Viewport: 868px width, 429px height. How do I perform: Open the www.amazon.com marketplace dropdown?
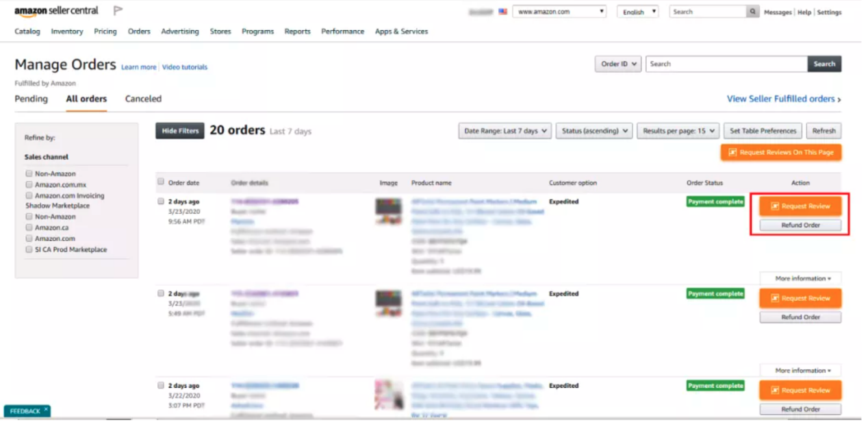(559, 12)
